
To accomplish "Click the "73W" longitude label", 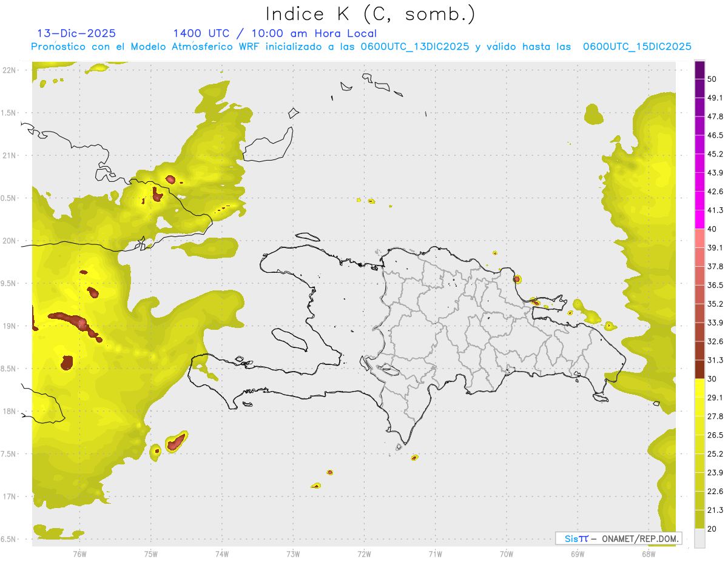I will (293, 554).
